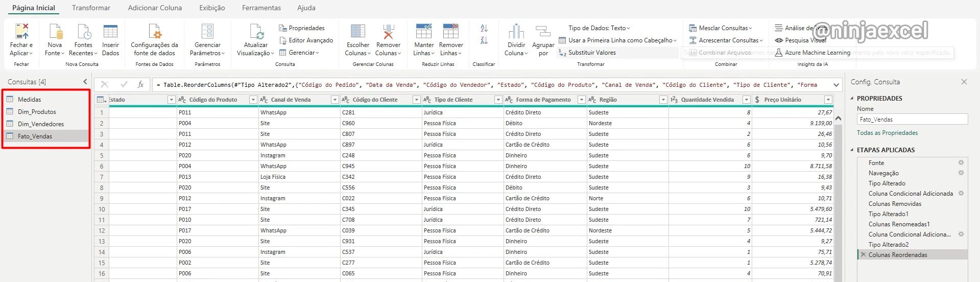Switch to Transformar tab
The width and height of the screenshot is (980, 282).
[x=91, y=8]
